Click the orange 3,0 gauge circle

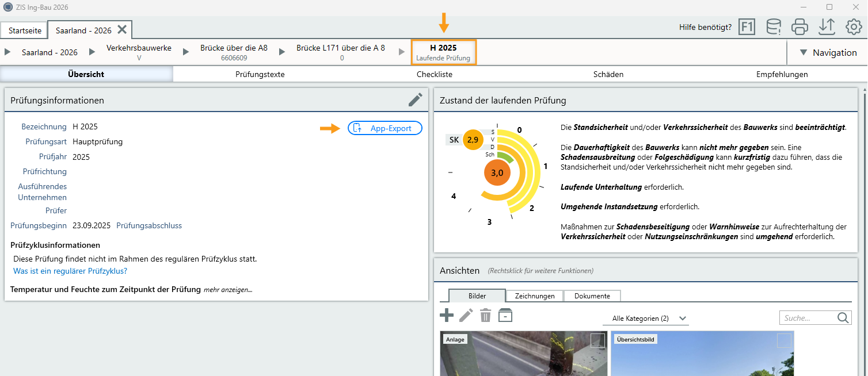click(x=497, y=172)
